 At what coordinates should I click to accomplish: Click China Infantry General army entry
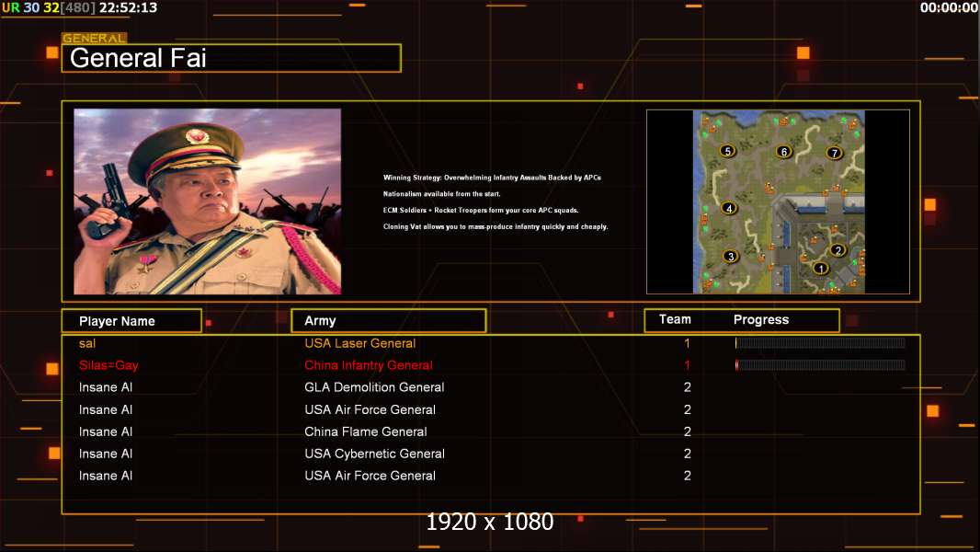click(x=368, y=365)
